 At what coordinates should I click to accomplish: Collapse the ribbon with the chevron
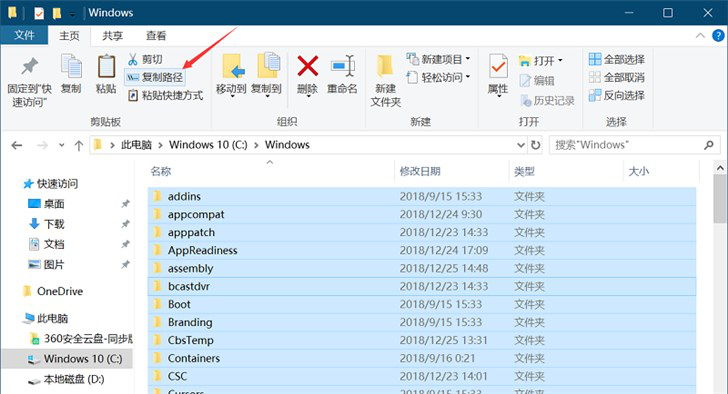coord(700,36)
